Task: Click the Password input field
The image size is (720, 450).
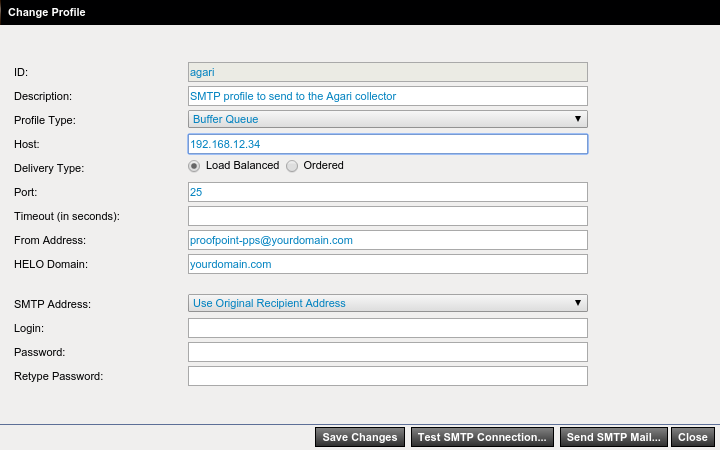Action: pos(388,352)
